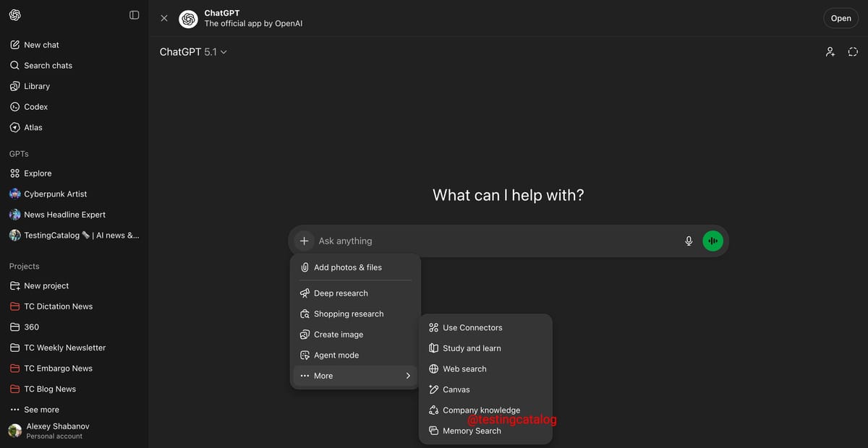Open temporary chat mode
The image size is (868, 448).
pos(853,51)
